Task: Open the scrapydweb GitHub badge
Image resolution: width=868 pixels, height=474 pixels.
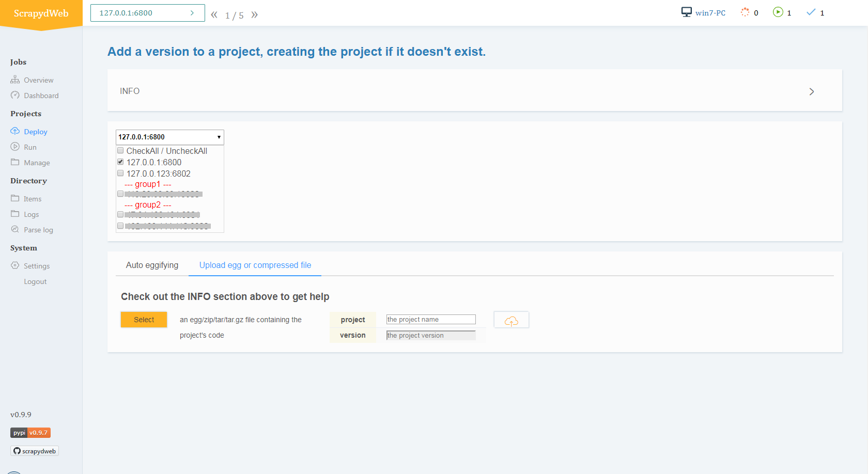Action: (x=35, y=451)
